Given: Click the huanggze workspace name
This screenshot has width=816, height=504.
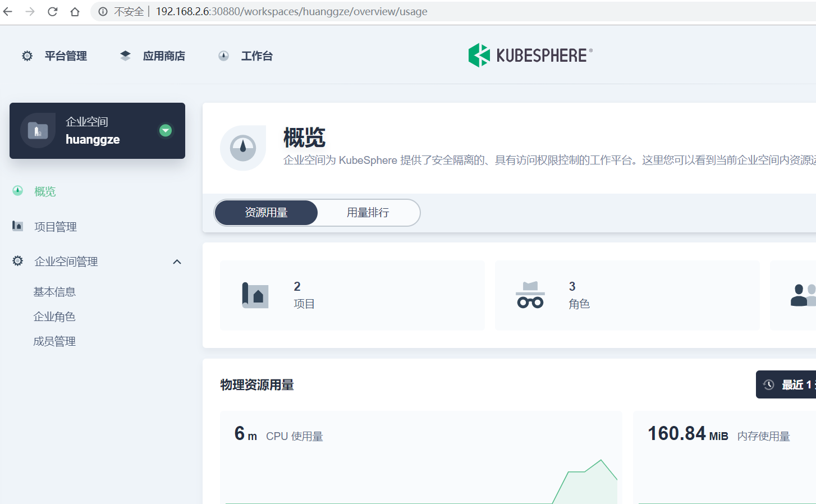Looking at the screenshot, I should [x=93, y=139].
